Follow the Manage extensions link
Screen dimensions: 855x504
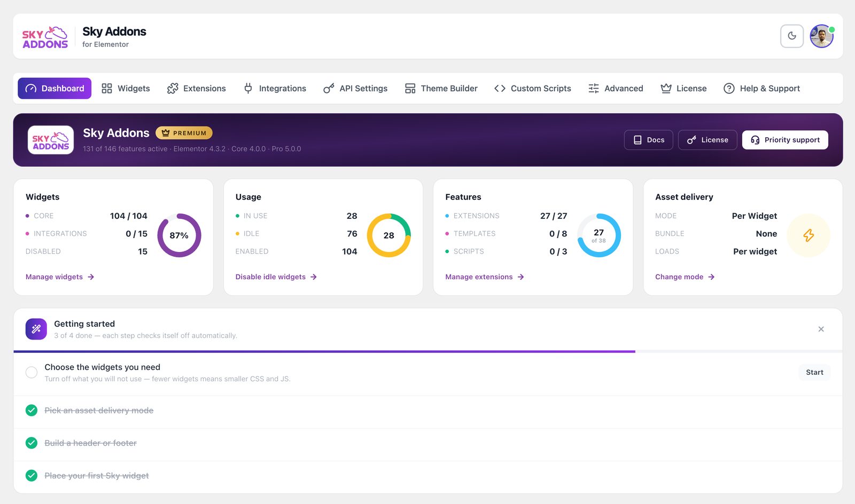485,277
